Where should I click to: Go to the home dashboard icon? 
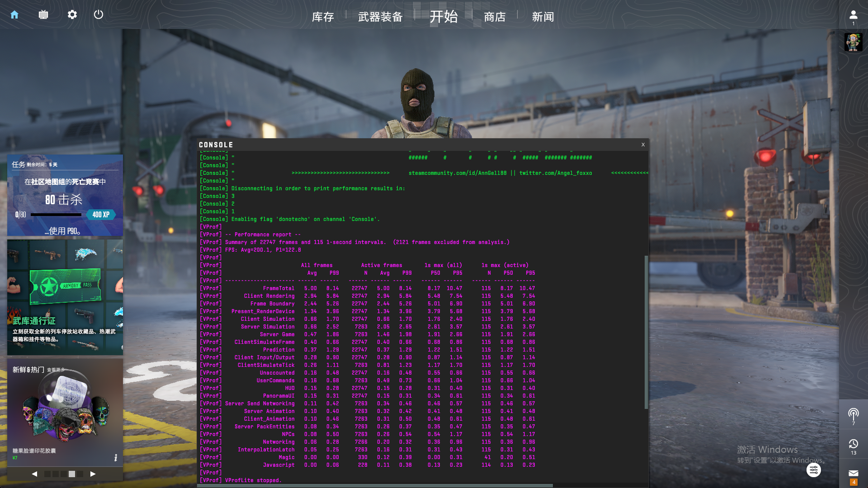click(14, 14)
